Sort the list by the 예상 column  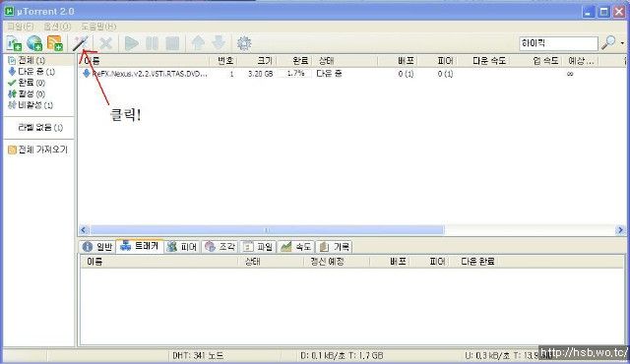click(x=581, y=61)
